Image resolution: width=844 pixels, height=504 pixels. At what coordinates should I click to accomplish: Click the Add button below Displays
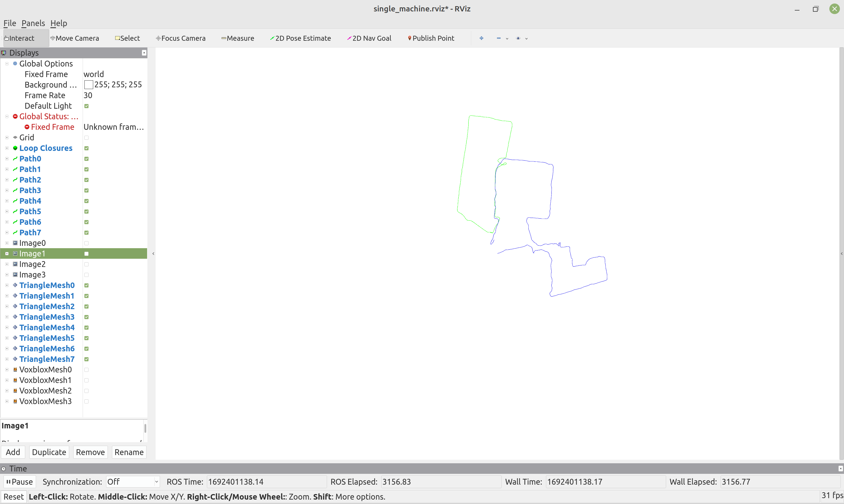(x=13, y=452)
